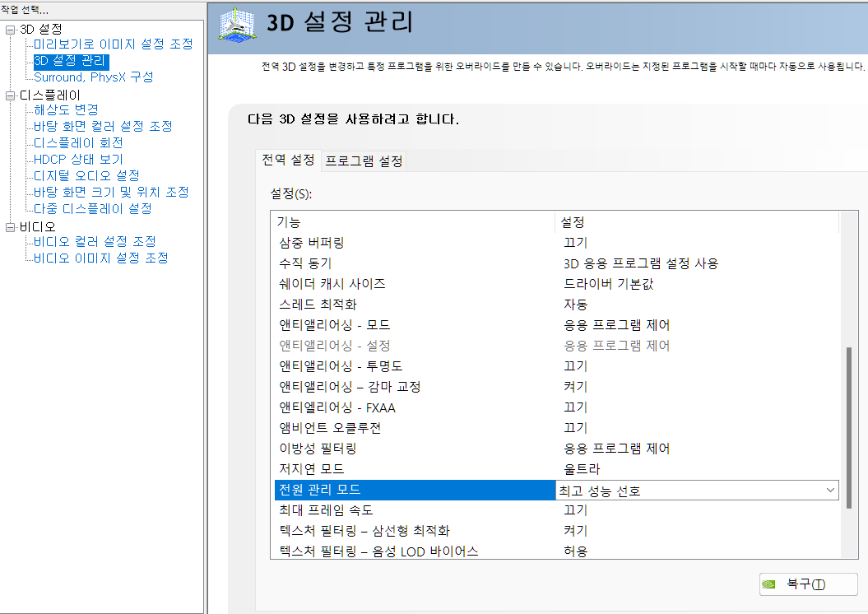This screenshot has height=614, width=868.
Task: Click the 울트라 value for 저지연 모드
Action: 582,469
